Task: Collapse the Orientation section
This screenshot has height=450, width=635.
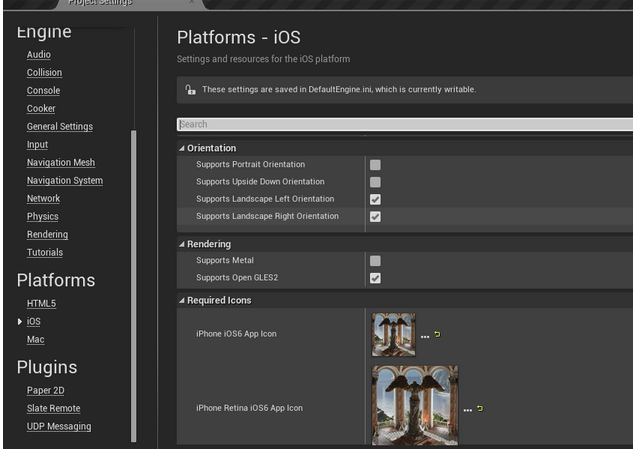Action: tap(182, 148)
